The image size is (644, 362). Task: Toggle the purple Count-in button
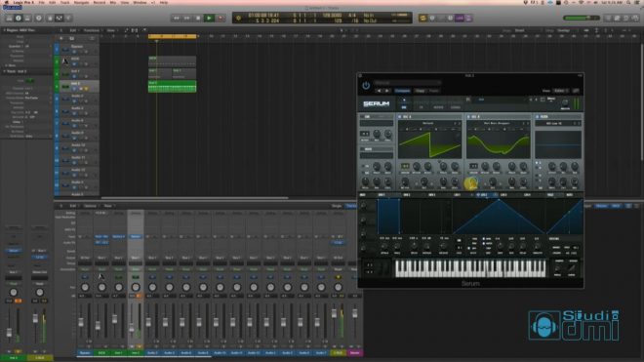pyautogui.click(x=460, y=19)
